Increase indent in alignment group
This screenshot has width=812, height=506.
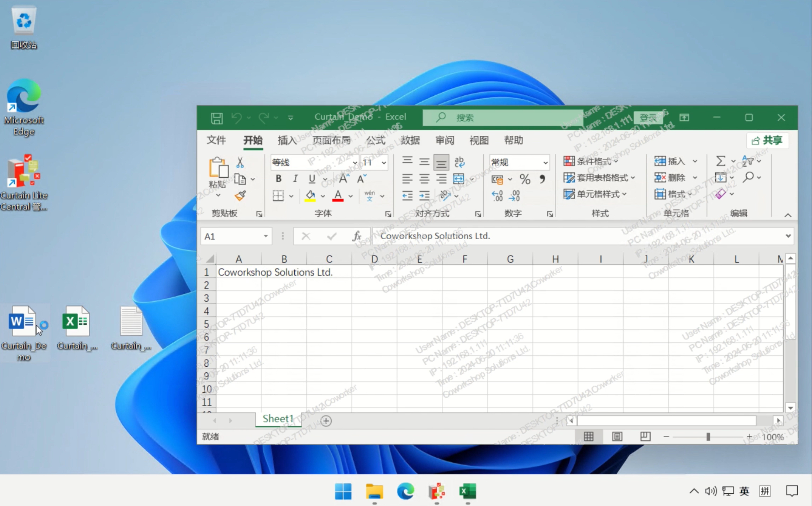pyautogui.click(x=424, y=196)
